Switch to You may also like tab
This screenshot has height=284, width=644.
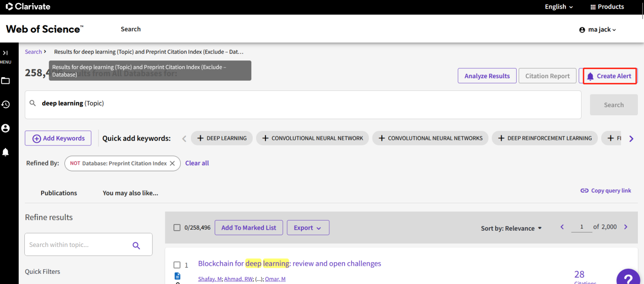130,193
